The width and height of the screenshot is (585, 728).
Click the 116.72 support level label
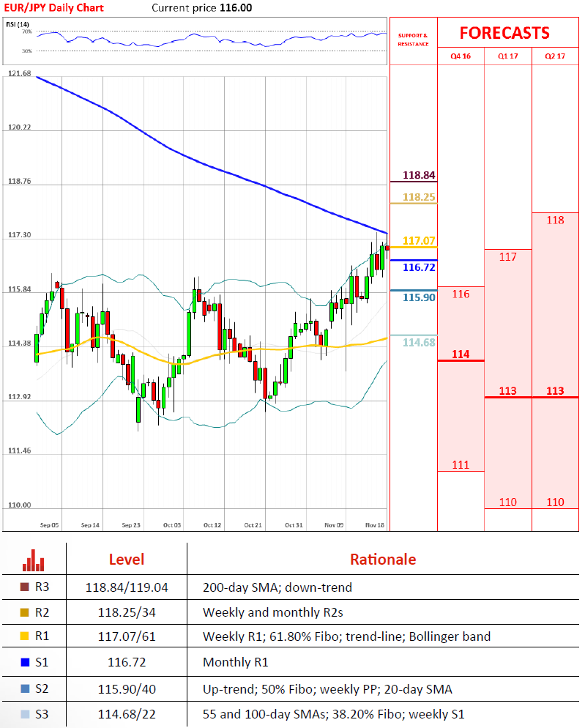(419, 267)
